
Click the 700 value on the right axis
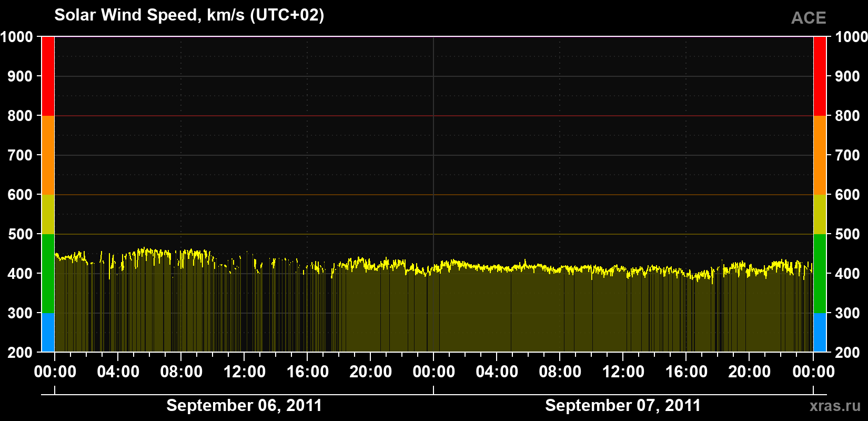pos(847,155)
